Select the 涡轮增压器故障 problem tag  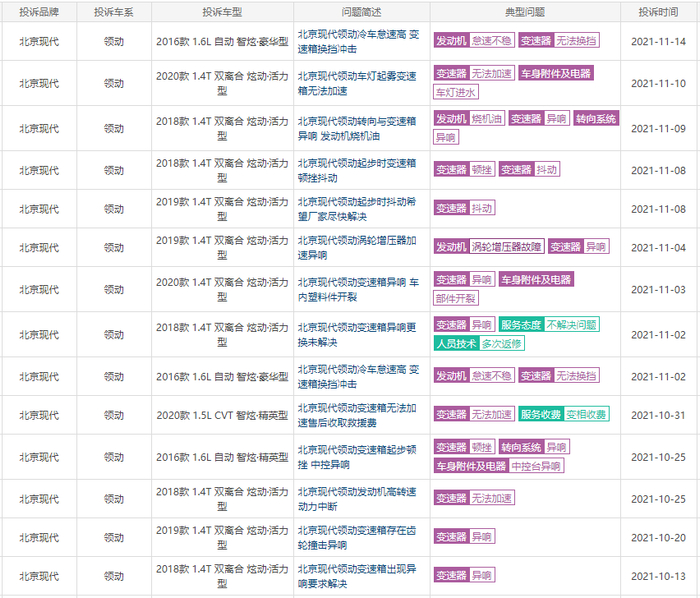pos(507,247)
